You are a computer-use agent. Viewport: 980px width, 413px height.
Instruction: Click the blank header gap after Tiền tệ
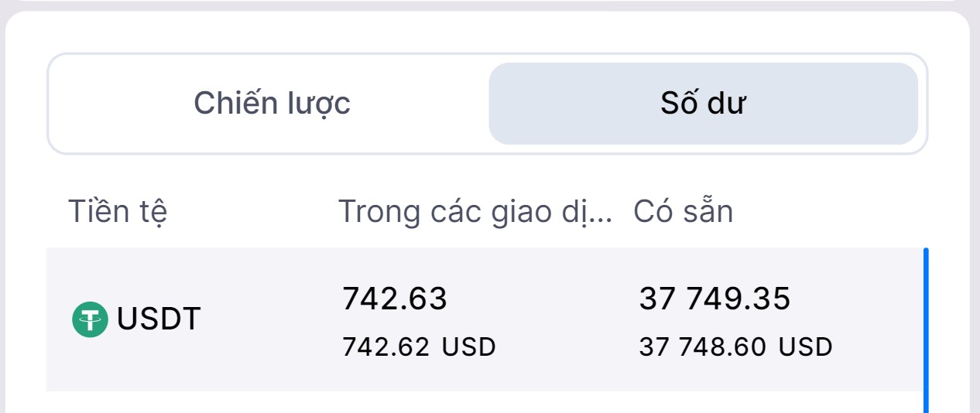click(248, 211)
